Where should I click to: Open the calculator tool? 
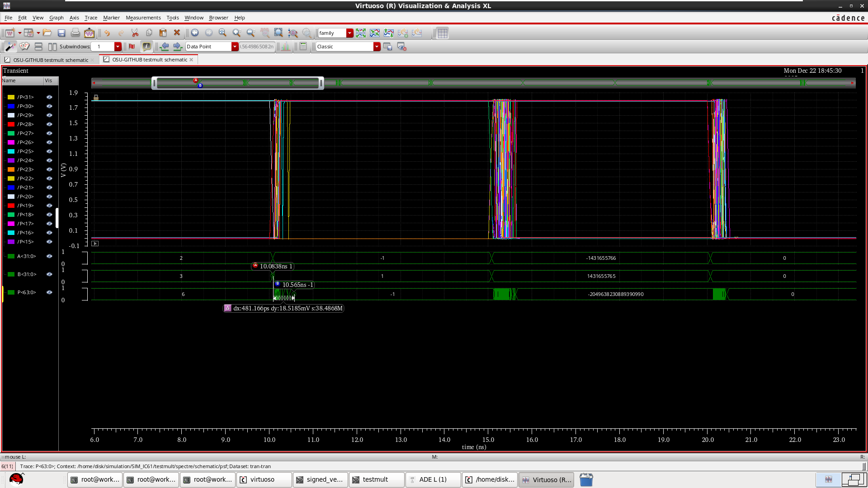point(302,46)
